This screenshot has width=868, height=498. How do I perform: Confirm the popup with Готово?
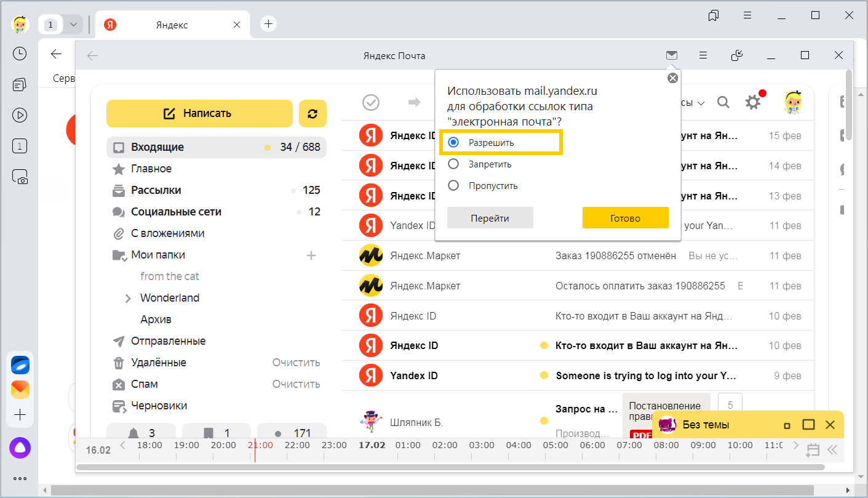coord(626,218)
